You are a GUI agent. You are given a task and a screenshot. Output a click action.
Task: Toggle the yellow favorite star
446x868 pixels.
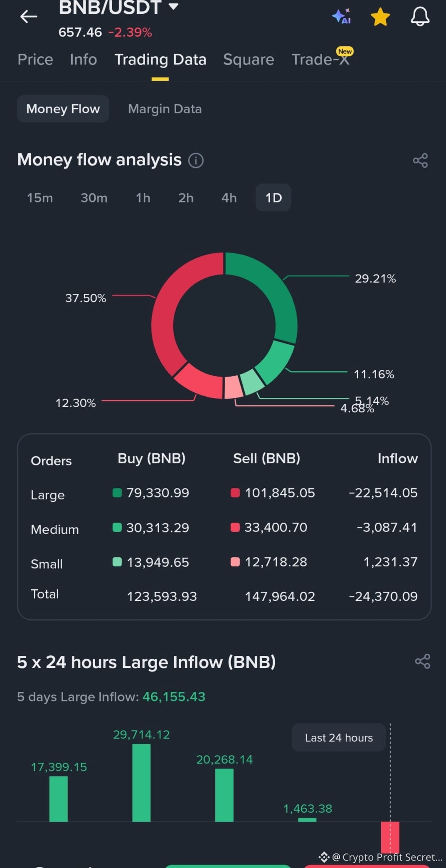(x=380, y=17)
